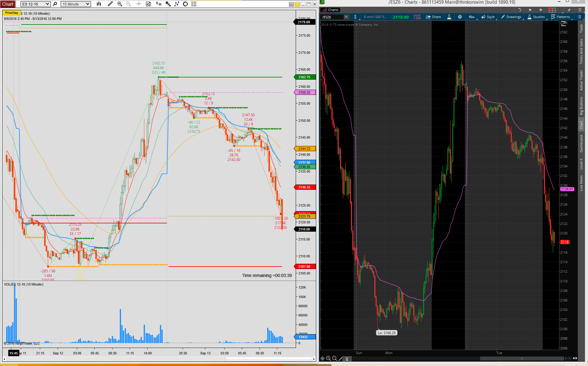Screen dimensions: 588x366
Task: Click the bar chart style icon in NinjaTrader
Action: pyautogui.click(x=99, y=4)
